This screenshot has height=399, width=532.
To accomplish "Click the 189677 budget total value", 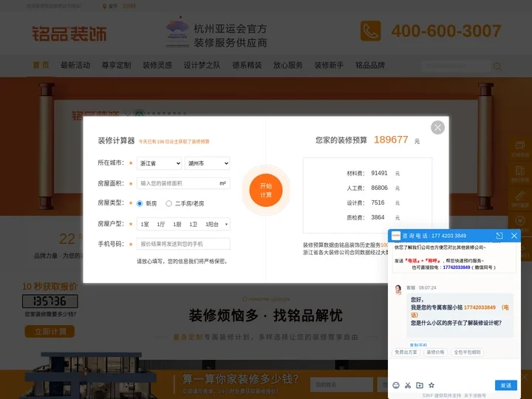I will click(x=391, y=140).
